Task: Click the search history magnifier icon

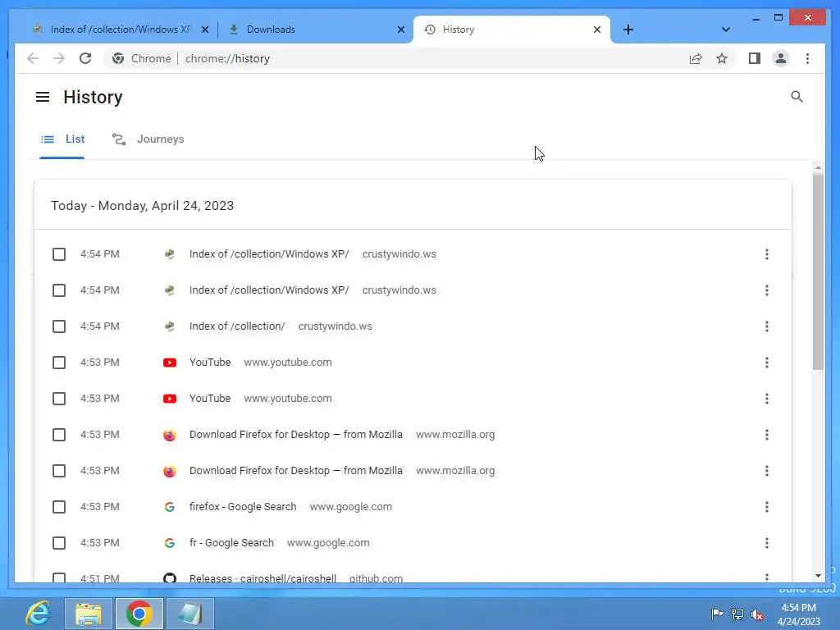Action: click(797, 97)
